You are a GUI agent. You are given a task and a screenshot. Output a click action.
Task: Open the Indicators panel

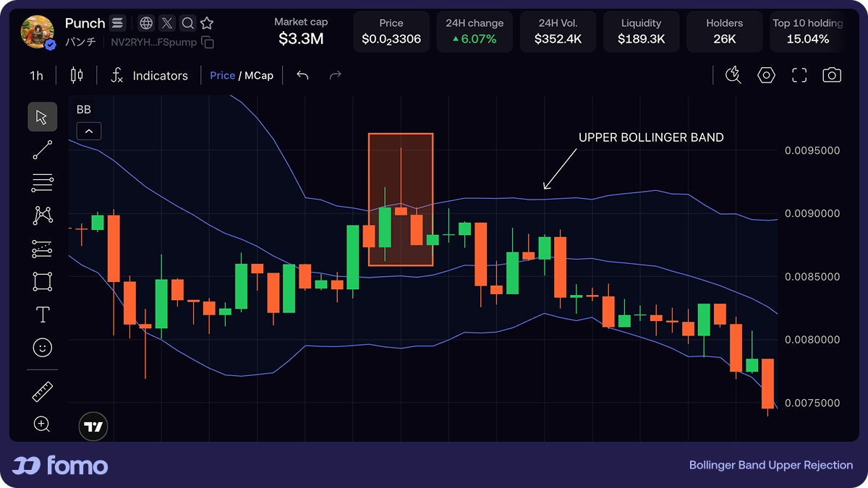point(149,75)
